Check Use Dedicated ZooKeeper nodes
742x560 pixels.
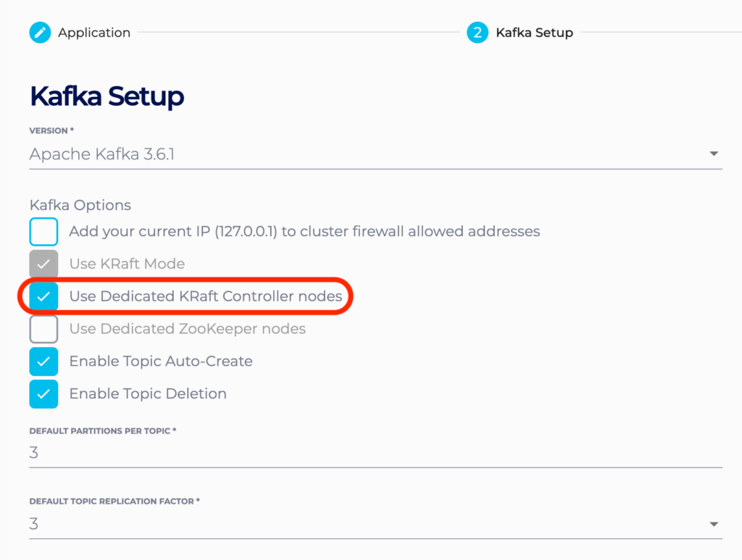click(43, 328)
